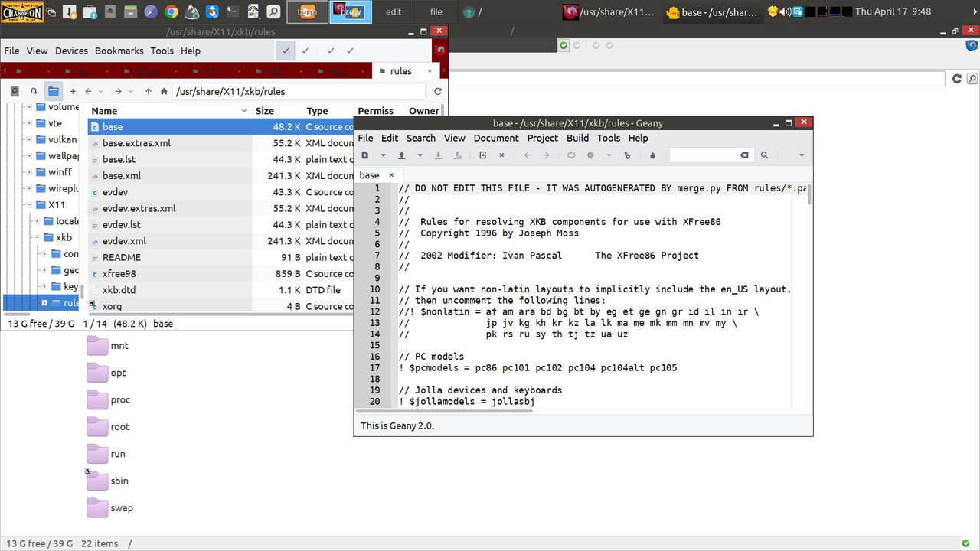
Task: Navigate back using Geany's back arrow icon
Action: 527,155
